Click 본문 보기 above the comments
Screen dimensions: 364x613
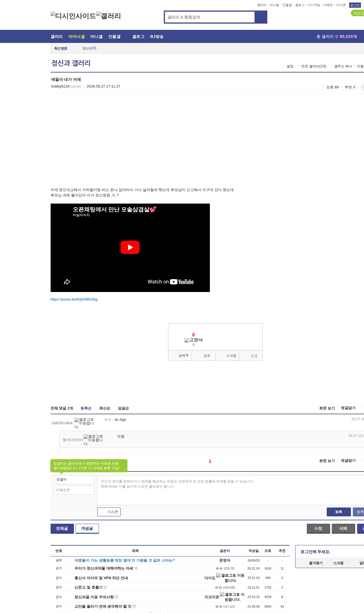327,408
